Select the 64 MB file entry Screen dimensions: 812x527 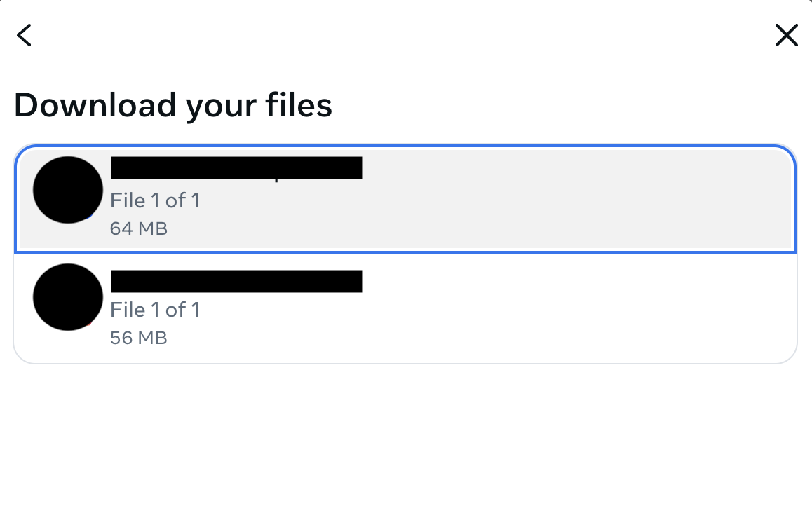tap(449, 198)
